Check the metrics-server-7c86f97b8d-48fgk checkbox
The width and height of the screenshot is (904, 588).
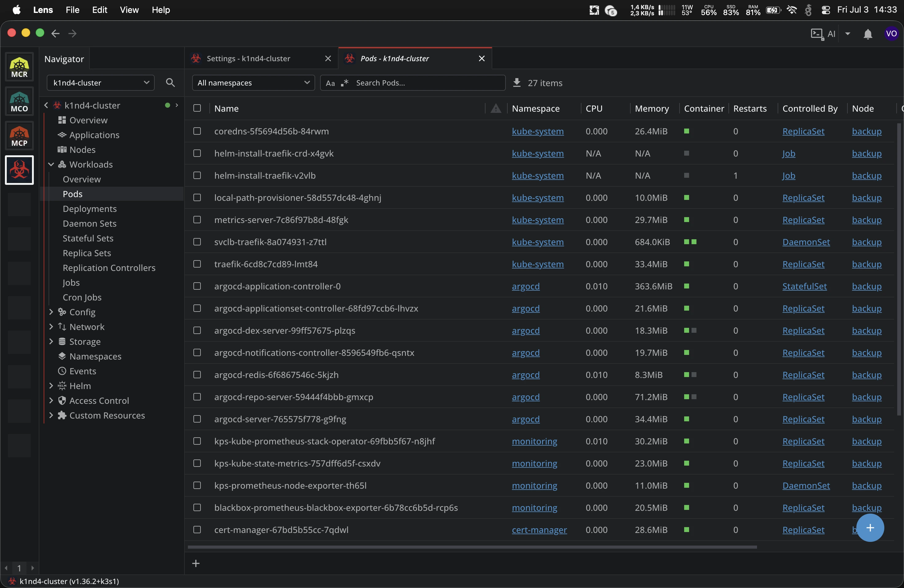click(x=197, y=220)
